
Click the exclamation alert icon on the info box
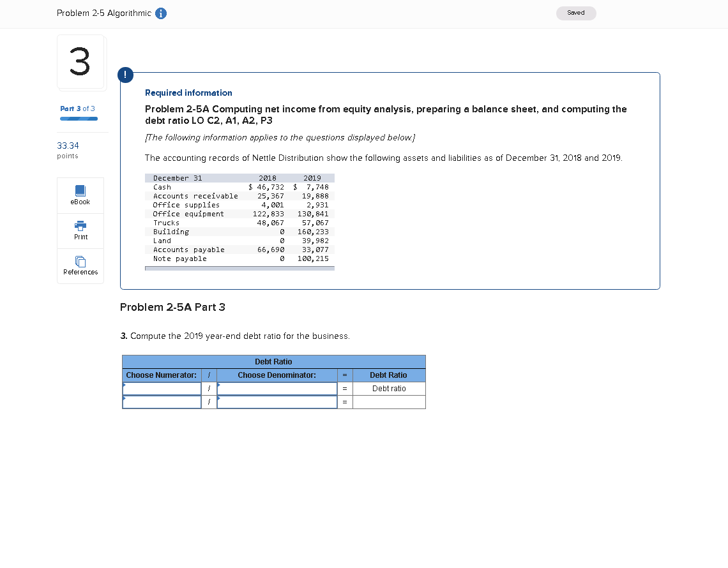[125, 75]
